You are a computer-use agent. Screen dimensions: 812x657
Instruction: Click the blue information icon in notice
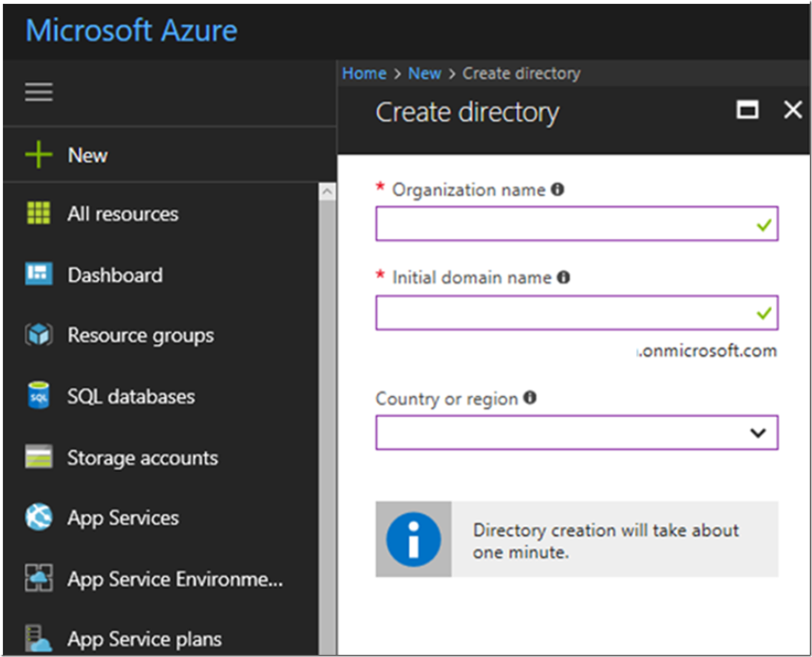414,539
